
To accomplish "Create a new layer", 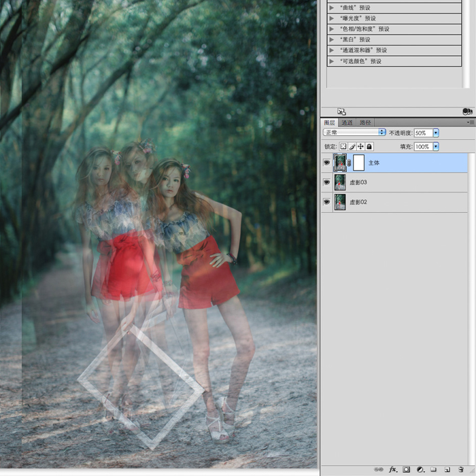I will click(447, 469).
